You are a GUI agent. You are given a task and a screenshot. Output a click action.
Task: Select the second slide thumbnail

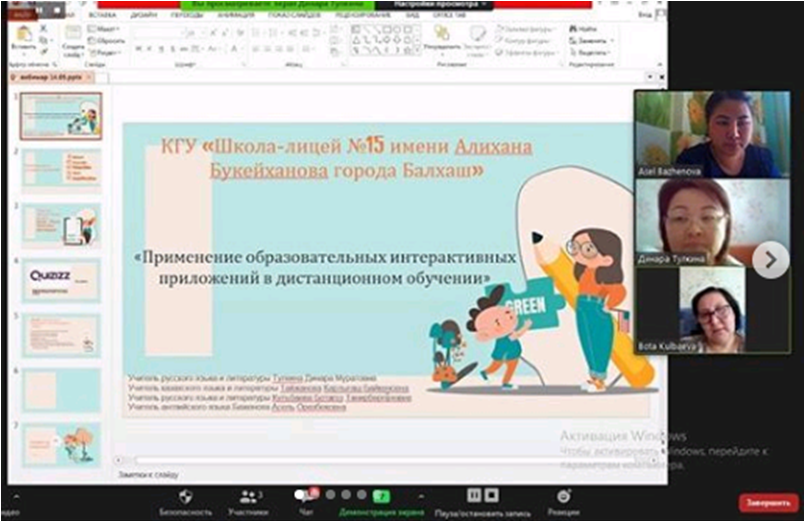61,169
